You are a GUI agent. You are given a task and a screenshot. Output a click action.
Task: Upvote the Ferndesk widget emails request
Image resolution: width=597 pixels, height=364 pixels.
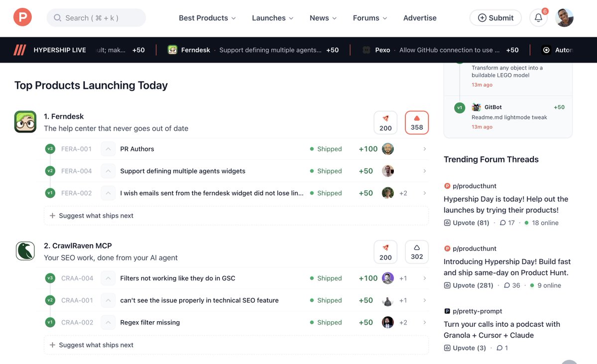tap(108, 193)
